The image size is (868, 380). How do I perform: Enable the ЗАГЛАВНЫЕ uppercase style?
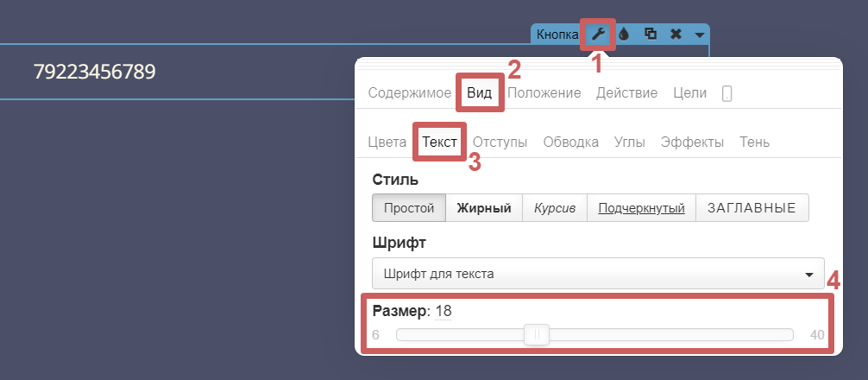(752, 208)
